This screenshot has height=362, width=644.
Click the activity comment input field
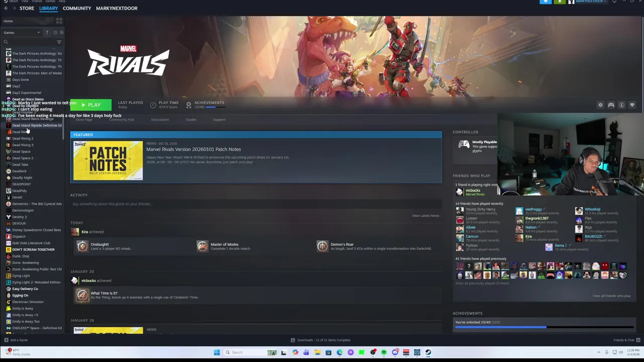point(256,204)
